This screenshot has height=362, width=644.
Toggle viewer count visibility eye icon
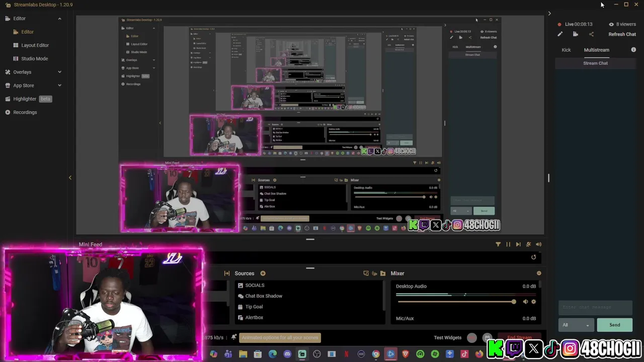click(x=611, y=24)
